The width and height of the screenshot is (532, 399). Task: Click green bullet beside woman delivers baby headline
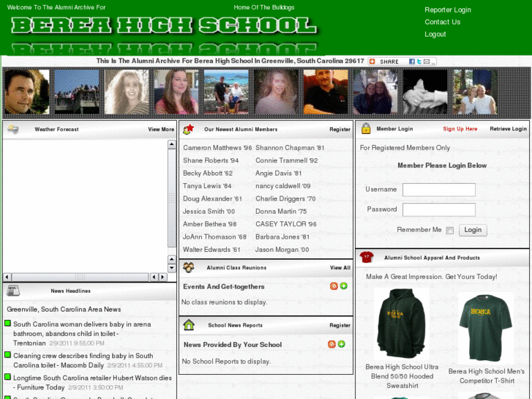point(7,324)
